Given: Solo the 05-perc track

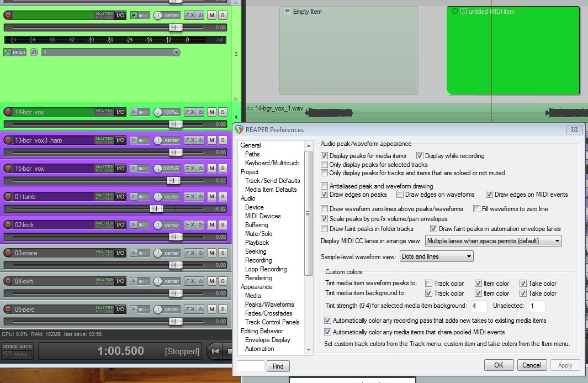Looking at the screenshot, I should [x=223, y=309].
